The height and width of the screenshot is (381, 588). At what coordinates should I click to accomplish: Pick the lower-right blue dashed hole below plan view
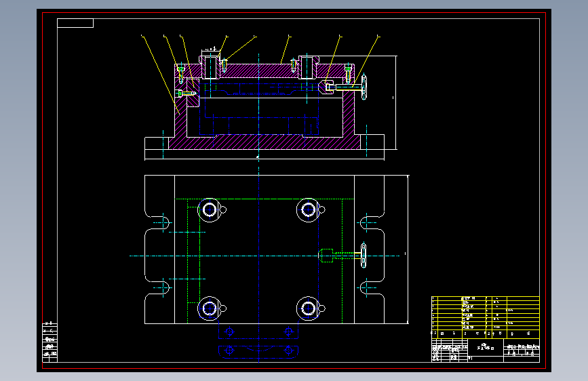pos(288,350)
